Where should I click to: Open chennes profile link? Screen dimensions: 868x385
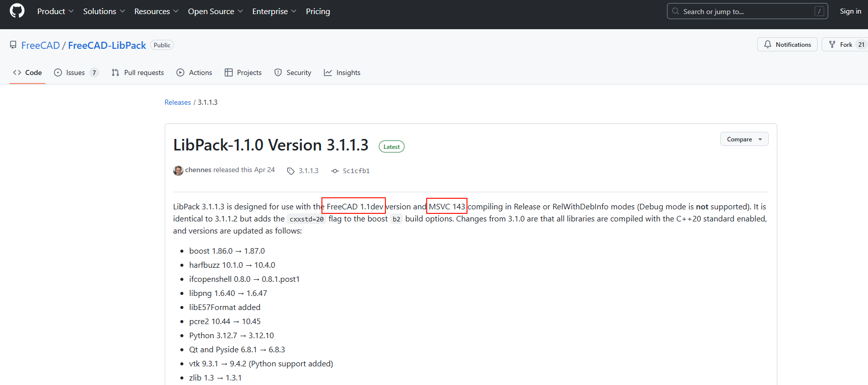pyautogui.click(x=198, y=170)
